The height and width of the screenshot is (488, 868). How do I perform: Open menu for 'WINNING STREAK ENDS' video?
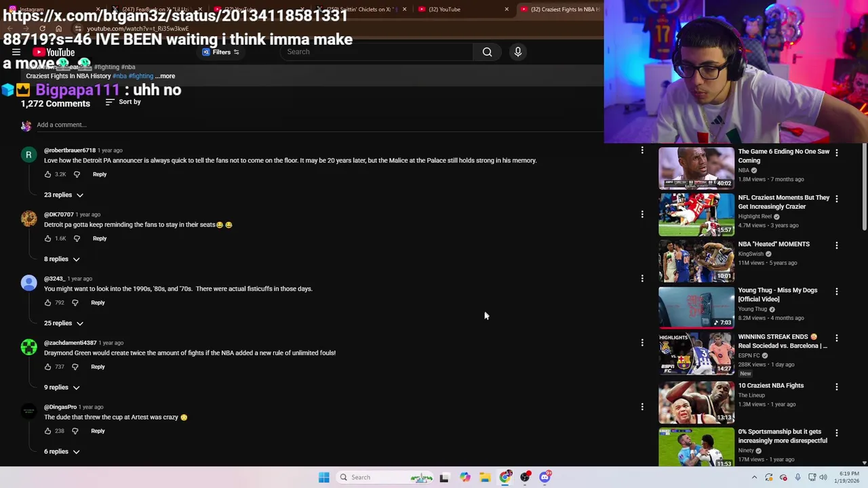pyautogui.click(x=837, y=338)
